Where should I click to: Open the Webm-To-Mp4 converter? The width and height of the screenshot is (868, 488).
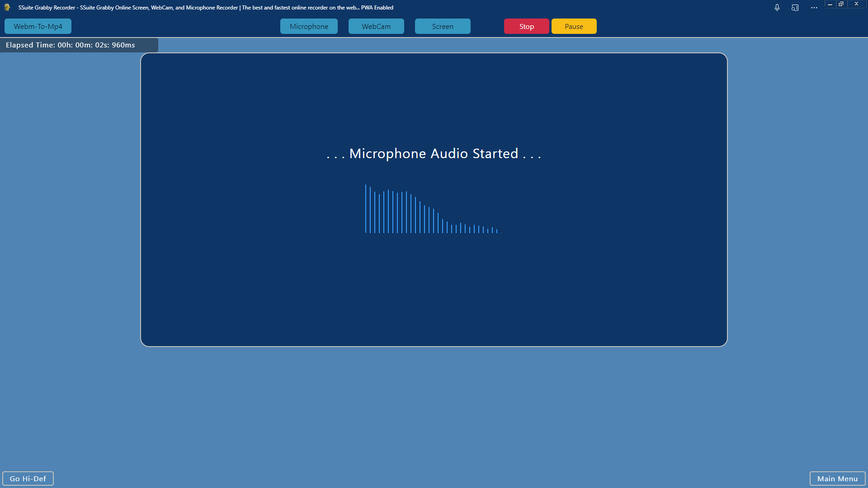(x=38, y=26)
